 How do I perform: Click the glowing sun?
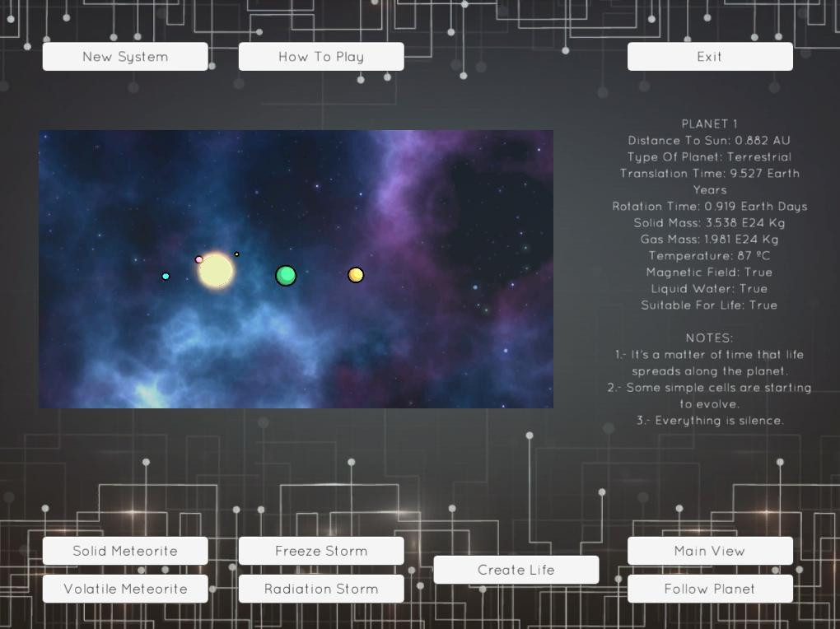coord(216,271)
